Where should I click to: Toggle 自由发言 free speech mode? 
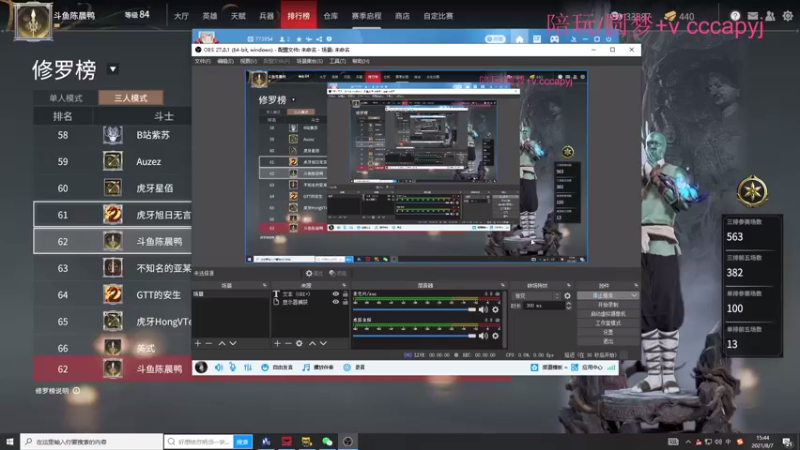pyautogui.click(x=277, y=367)
